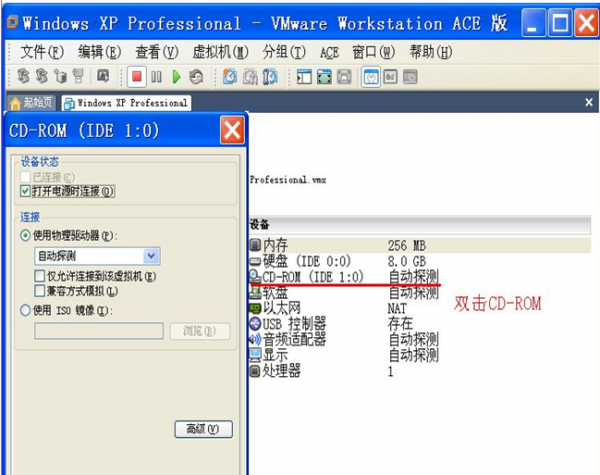Screen dimensions: 600x475
Task: Click the 高级(V) advanced button
Action: (203, 429)
